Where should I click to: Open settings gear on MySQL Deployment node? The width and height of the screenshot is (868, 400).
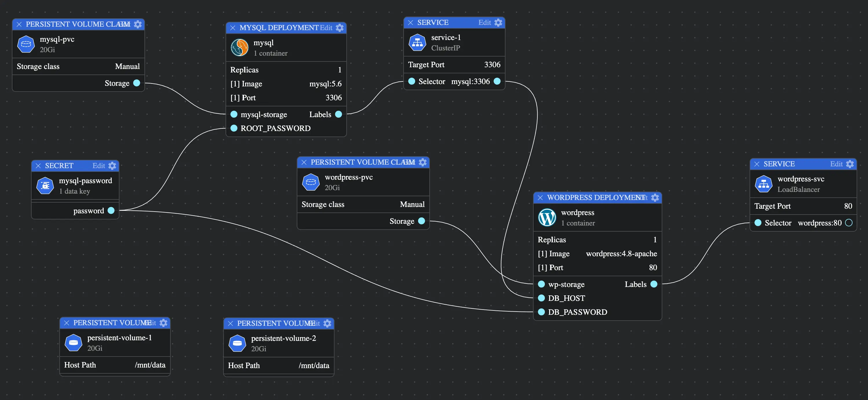(x=340, y=28)
